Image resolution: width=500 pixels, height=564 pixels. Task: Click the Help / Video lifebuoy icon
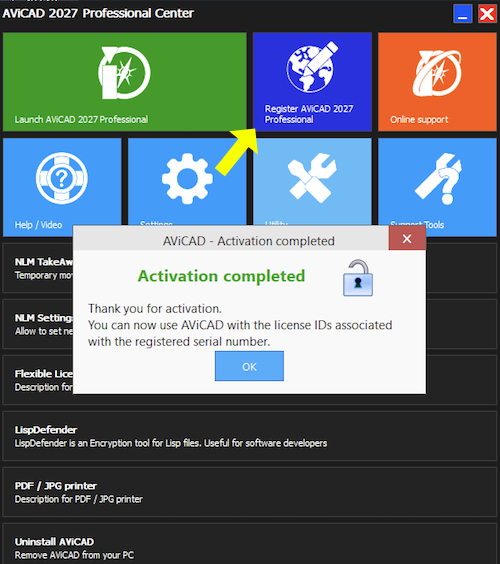click(x=62, y=178)
